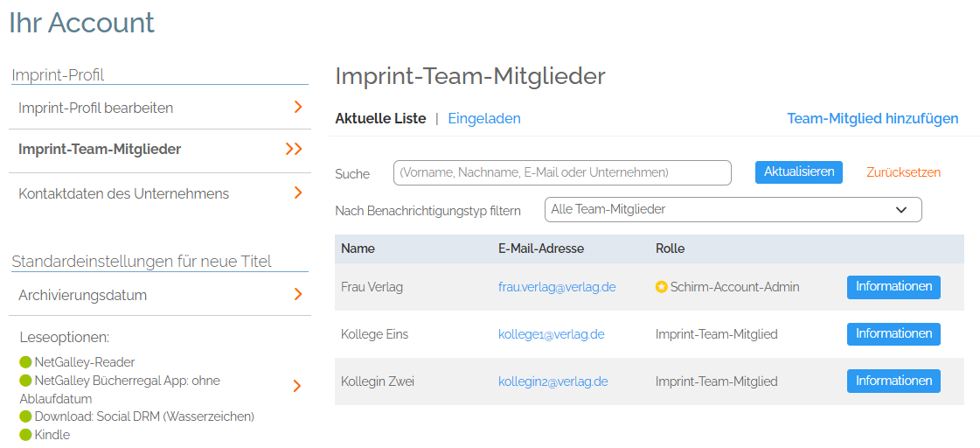Click Imprint-Team-Mitglied role of Kollege Eins

(x=716, y=334)
